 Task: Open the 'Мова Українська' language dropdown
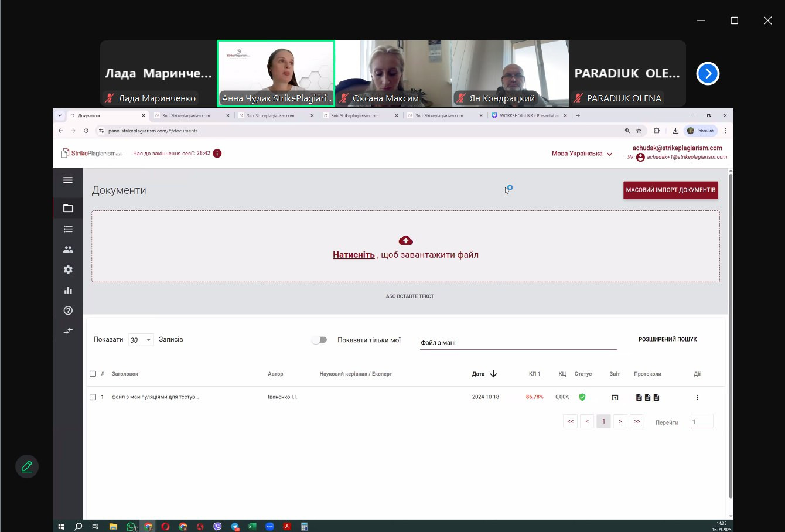pos(582,154)
